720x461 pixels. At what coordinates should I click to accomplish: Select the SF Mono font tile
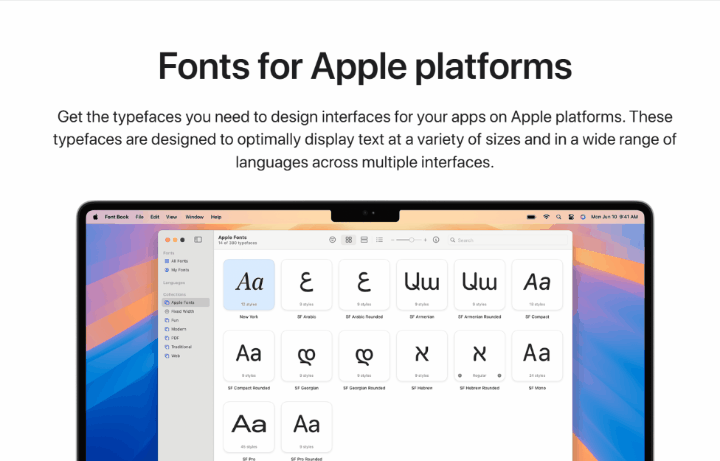537,356
